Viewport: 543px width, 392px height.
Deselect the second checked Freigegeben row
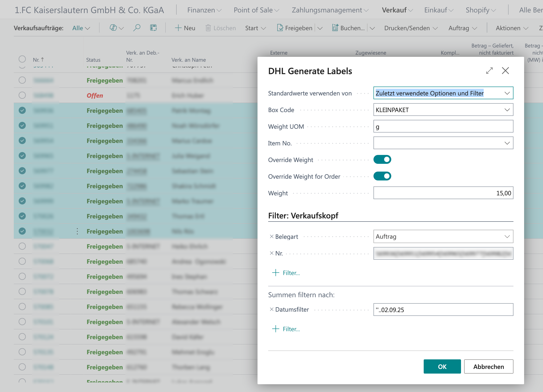click(x=22, y=126)
